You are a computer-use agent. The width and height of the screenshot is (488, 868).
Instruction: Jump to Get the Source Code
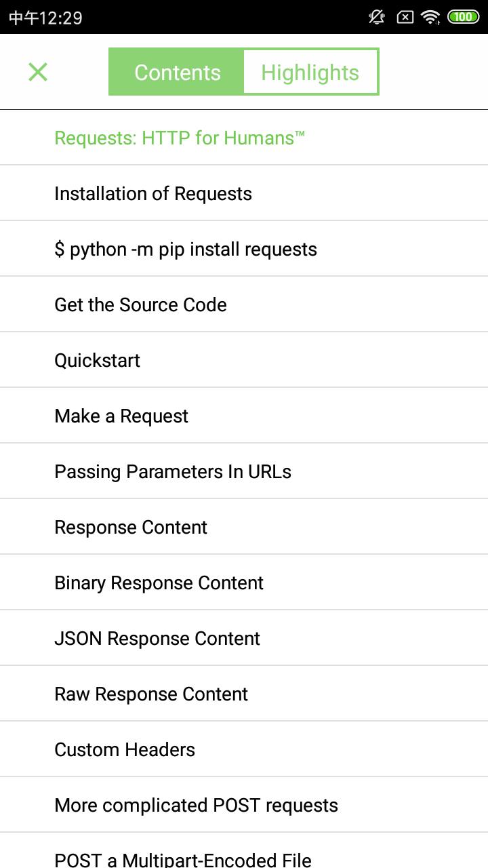[x=244, y=304]
